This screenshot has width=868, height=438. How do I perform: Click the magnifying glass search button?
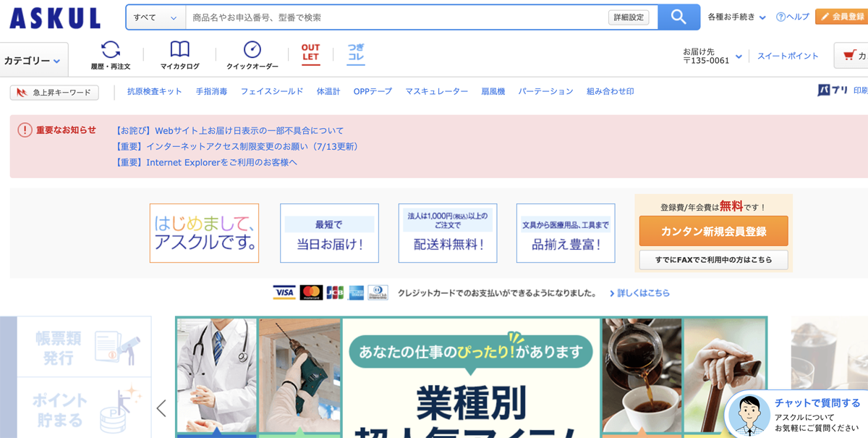(x=678, y=17)
